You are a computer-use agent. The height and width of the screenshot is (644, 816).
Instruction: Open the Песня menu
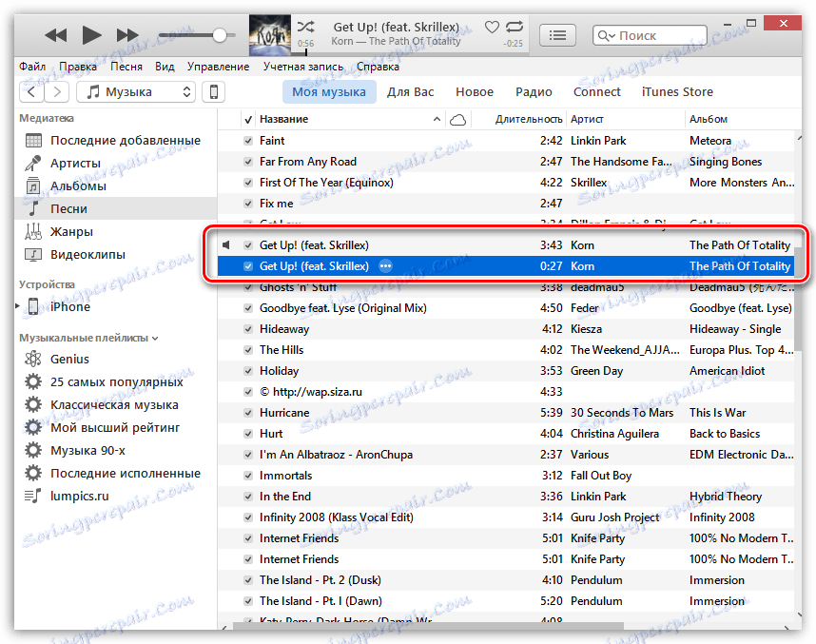click(x=126, y=67)
